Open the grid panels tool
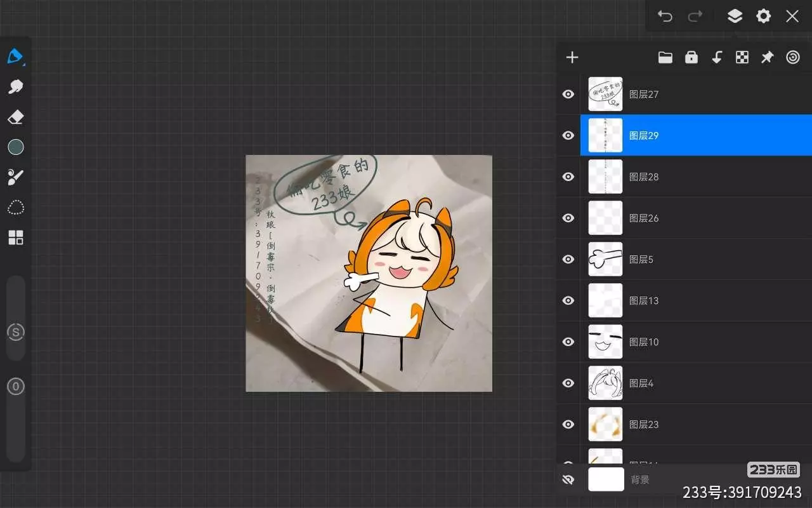The height and width of the screenshot is (508, 812). (15, 237)
